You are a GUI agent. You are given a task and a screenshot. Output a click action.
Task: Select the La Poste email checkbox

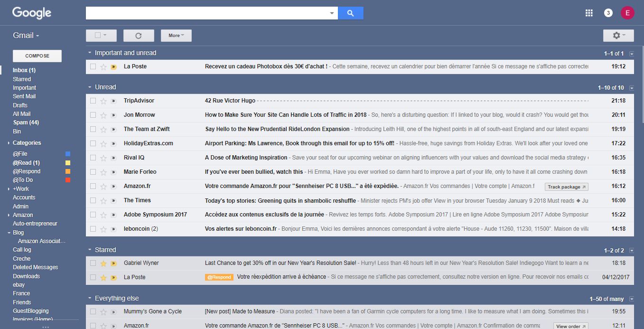93,66
